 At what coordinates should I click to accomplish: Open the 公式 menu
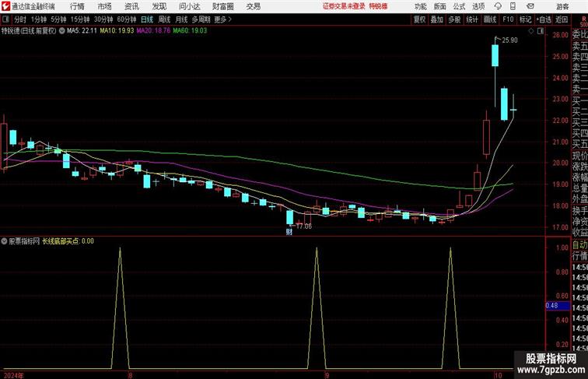(459, 6)
